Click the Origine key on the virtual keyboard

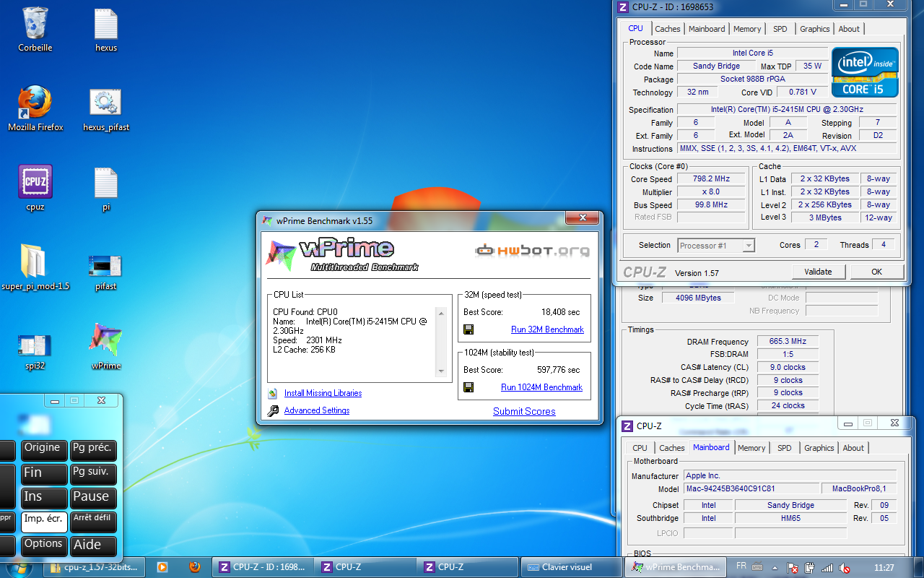44,451
